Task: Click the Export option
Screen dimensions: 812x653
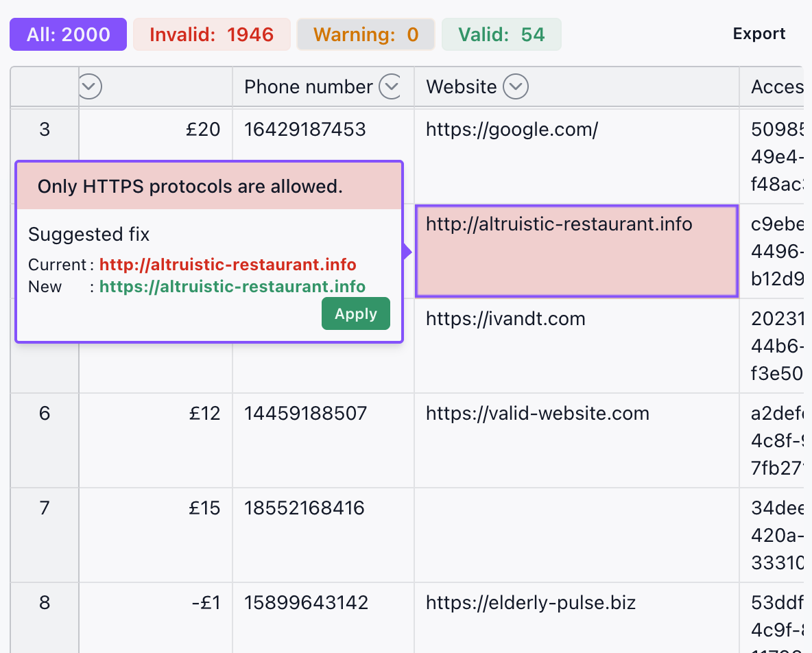Action: click(x=759, y=33)
